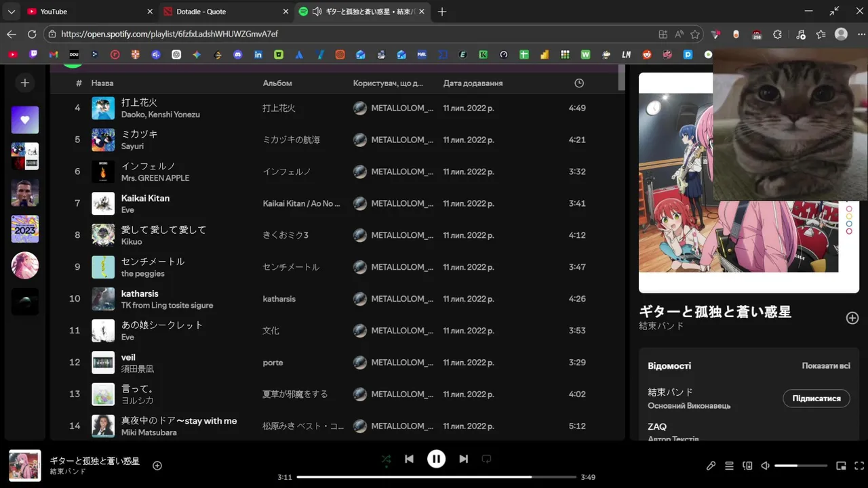
Task: Go back in browser history
Action: [x=12, y=34]
